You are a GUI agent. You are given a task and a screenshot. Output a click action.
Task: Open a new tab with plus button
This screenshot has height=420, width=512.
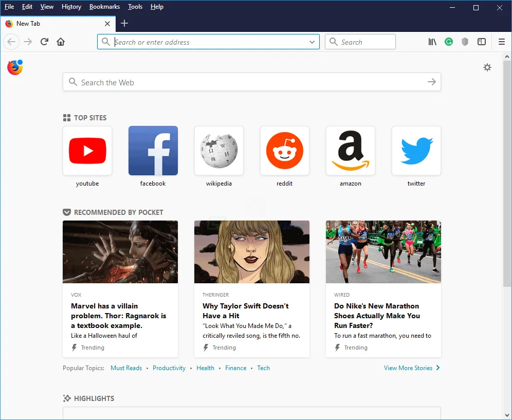click(124, 23)
